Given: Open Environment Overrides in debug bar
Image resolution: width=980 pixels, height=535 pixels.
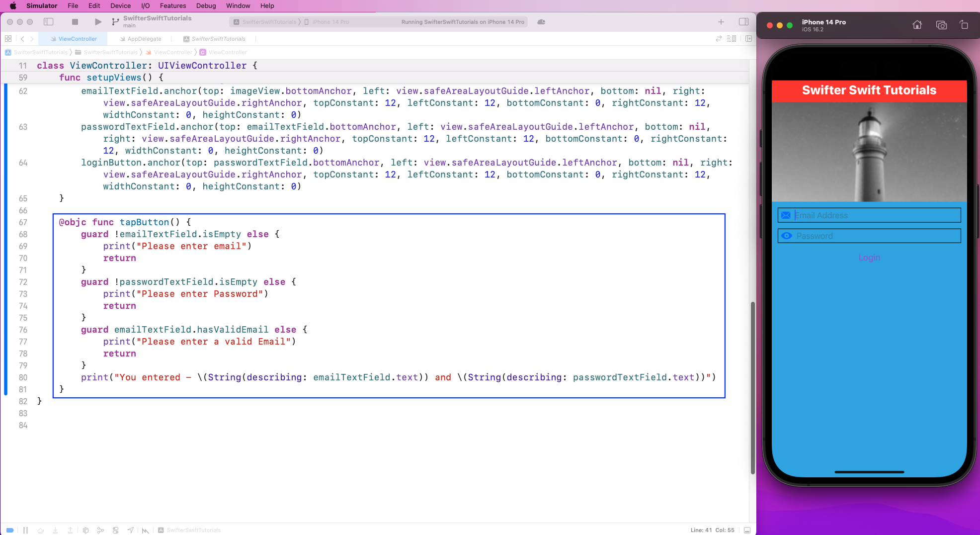Looking at the screenshot, I should coord(115,530).
